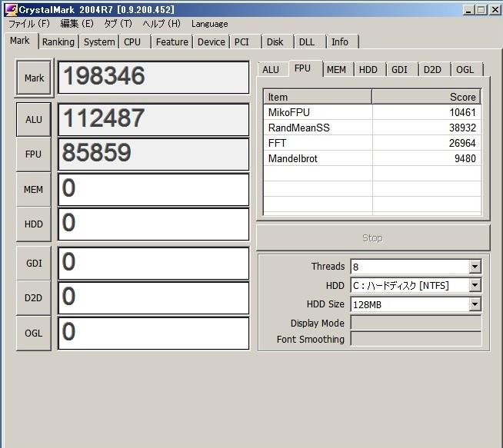Click the CrystalMark title bar app icon

point(11,9)
